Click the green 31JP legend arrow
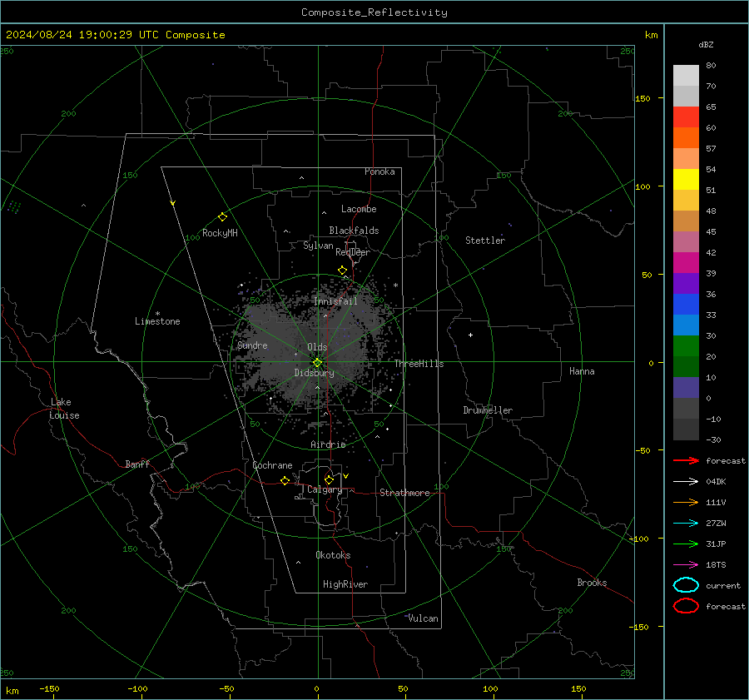Image resolution: width=749 pixels, height=700 pixels. pyautogui.click(x=686, y=544)
